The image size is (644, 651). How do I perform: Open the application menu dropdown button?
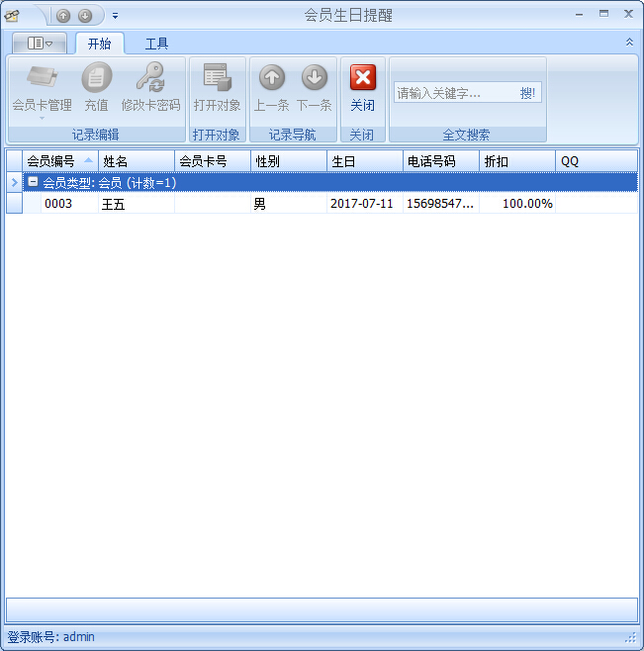point(41,44)
